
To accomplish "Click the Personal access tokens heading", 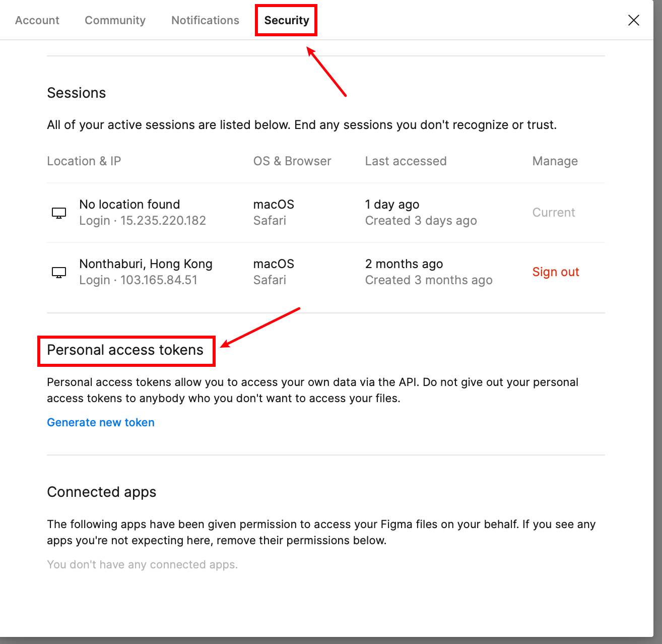I will 125,350.
